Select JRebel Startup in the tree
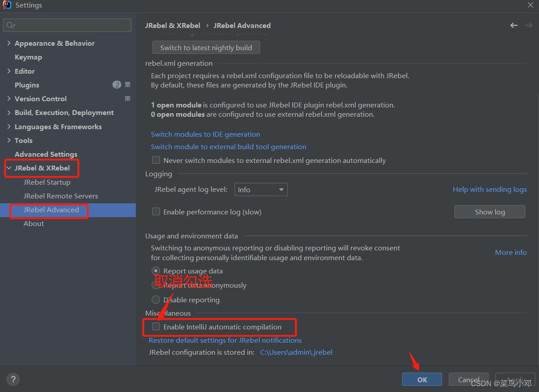The image size is (539, 392). tap(47, 182)
